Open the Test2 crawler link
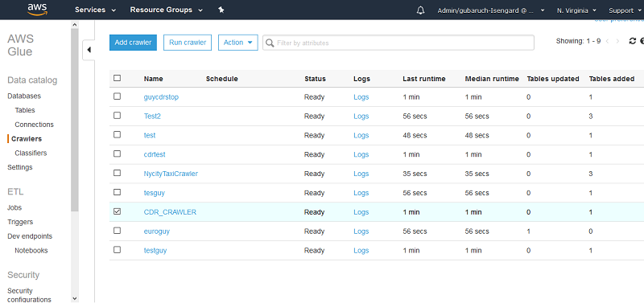Image resolution: width=644 pixels, height=303 pixels. 152,117
